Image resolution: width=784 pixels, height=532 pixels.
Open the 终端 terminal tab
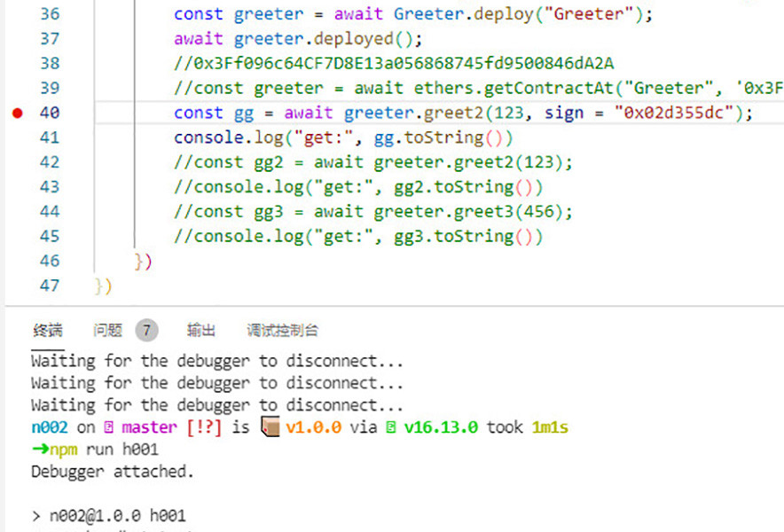tap(48, 331)
